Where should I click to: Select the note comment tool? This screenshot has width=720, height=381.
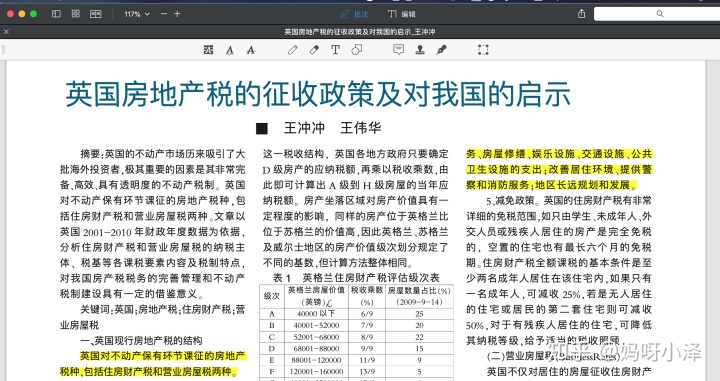pos(399,50)
